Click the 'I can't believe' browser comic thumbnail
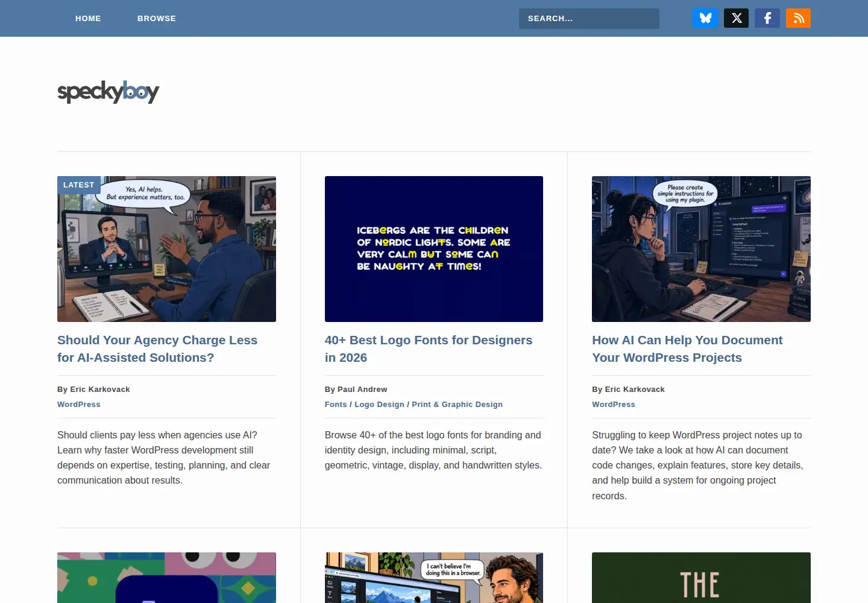This screenshot has height=603, width=868. point(434,578)
